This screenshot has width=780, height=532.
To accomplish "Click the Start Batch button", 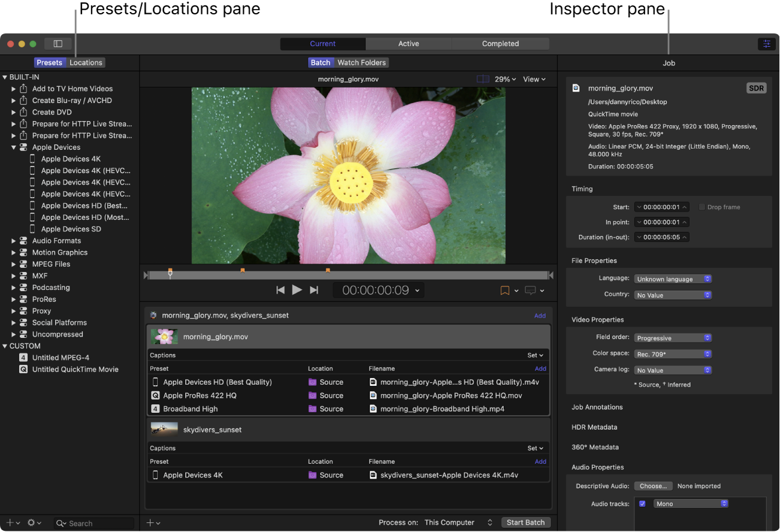I will point(525,522).
